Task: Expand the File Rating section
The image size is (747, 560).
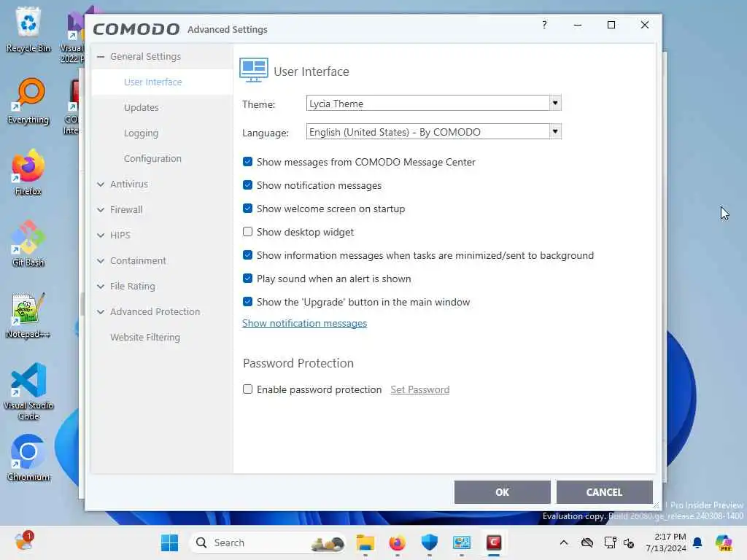Action: point(101,286)
